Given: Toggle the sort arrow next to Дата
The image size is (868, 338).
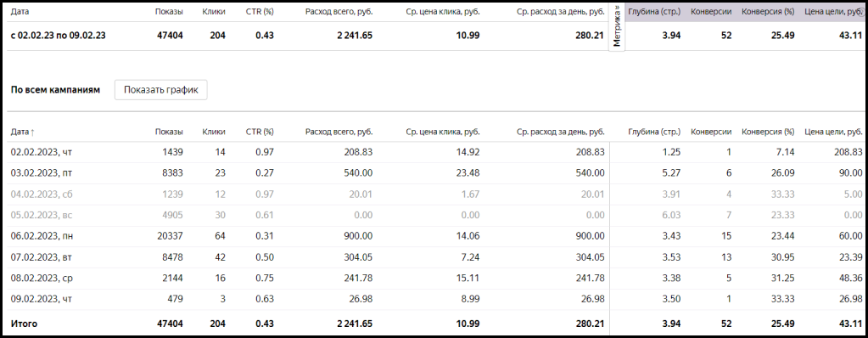Looking at the screenshot, I should click(32, 132).
